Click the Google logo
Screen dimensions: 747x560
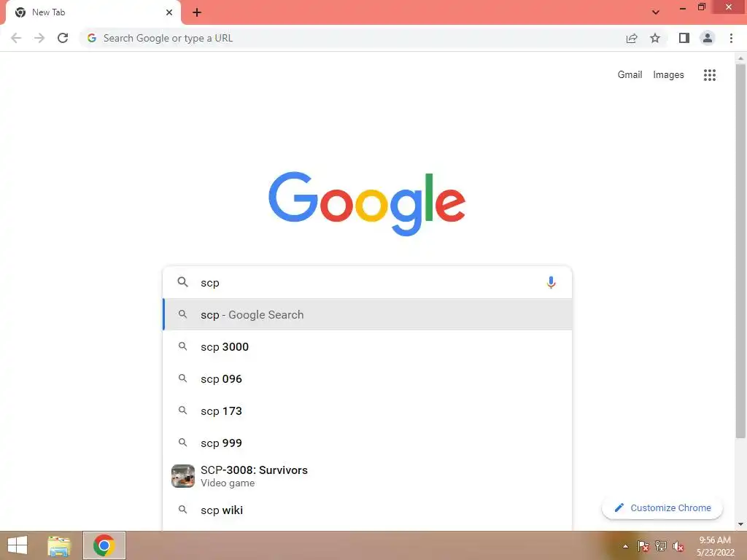pyautogui.click(x=367, y=203)
